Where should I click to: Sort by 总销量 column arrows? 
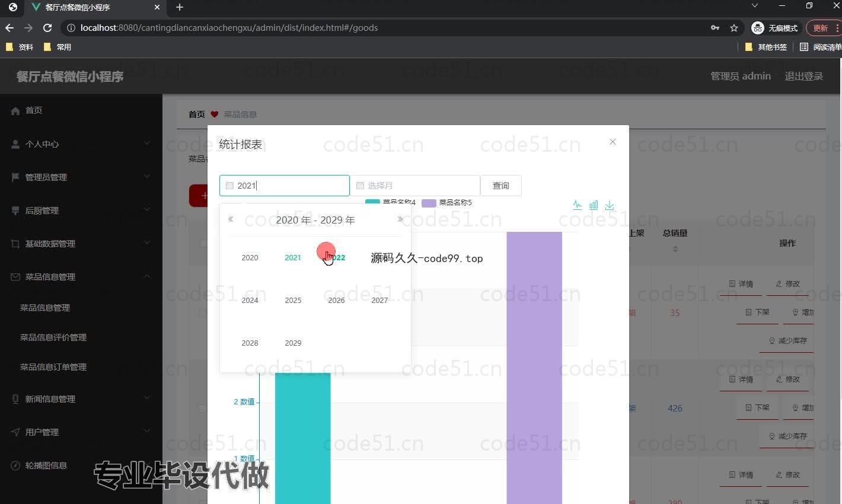click(675, 249)
